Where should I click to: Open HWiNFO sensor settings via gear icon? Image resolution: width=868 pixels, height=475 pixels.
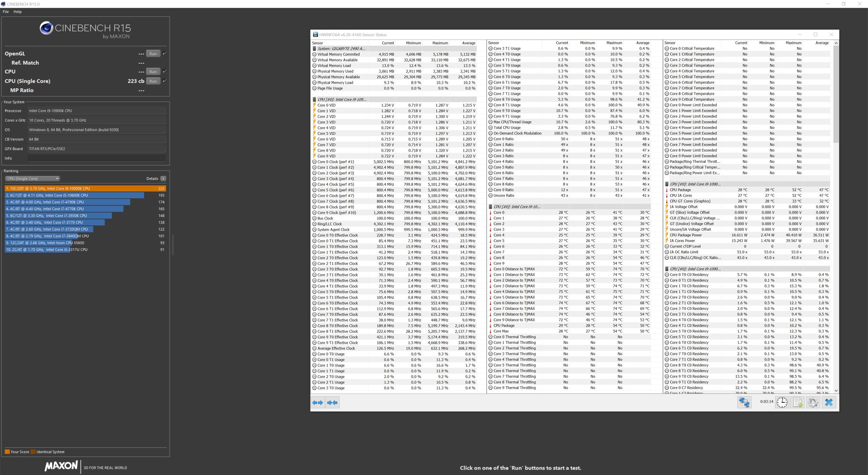pyautogui.click(x=813, y=402)
